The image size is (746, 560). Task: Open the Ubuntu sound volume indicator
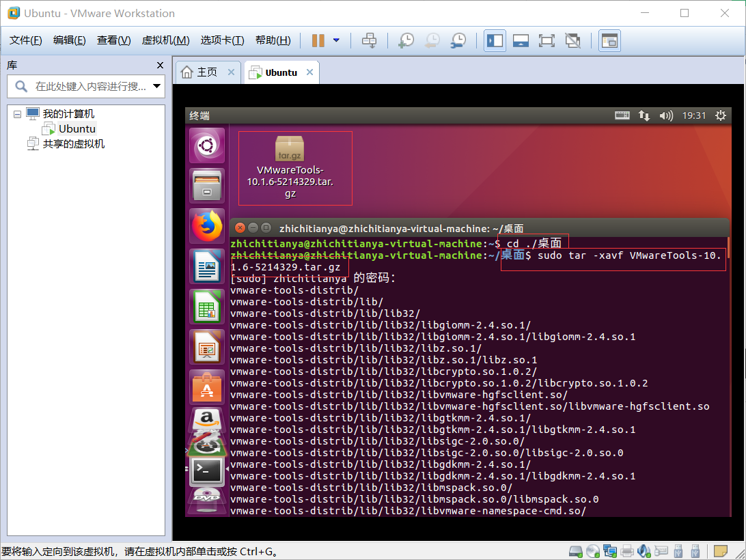[x=666, y=115]
